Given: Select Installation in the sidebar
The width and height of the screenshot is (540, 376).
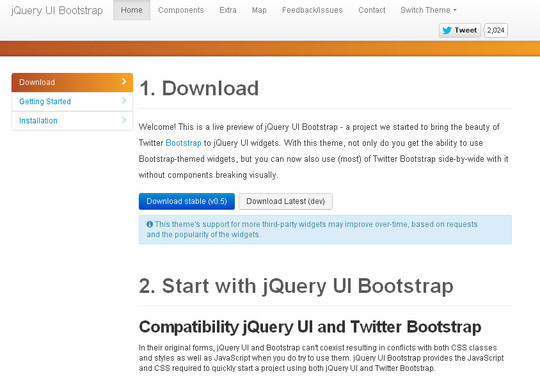Looking at the screenshot, I should tap(72, 121).
